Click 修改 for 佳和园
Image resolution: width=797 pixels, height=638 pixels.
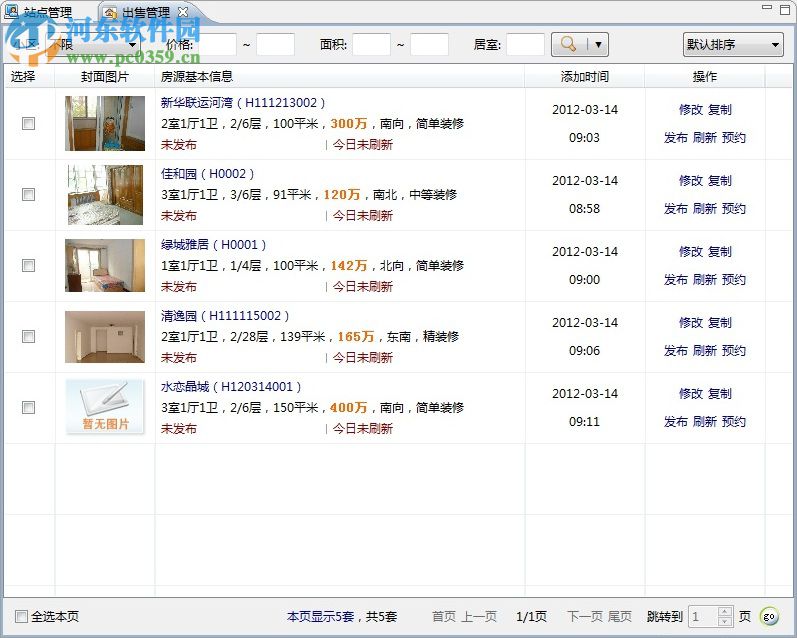(x=691, y=181)
